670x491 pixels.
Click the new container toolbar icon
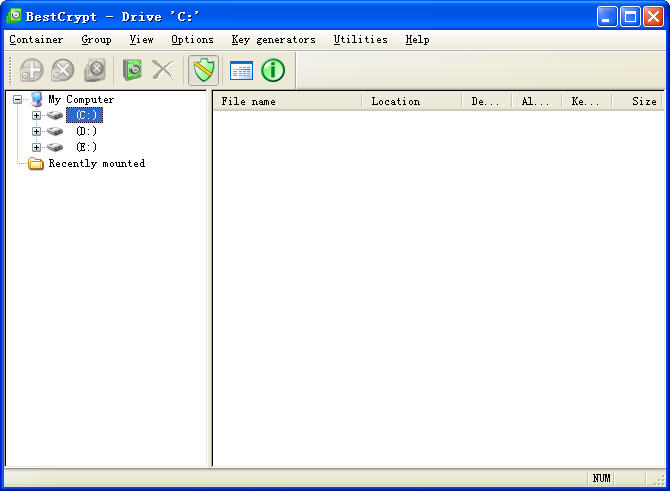(31, 70)
